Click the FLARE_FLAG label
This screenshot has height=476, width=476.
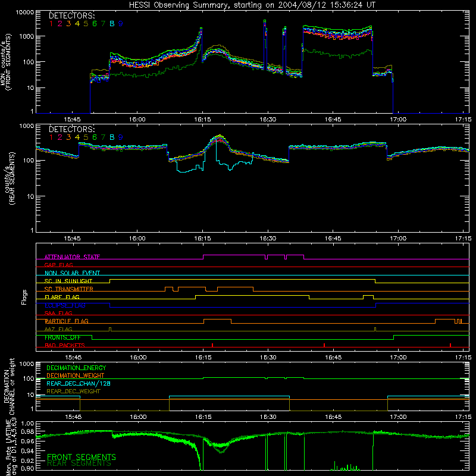62,297
